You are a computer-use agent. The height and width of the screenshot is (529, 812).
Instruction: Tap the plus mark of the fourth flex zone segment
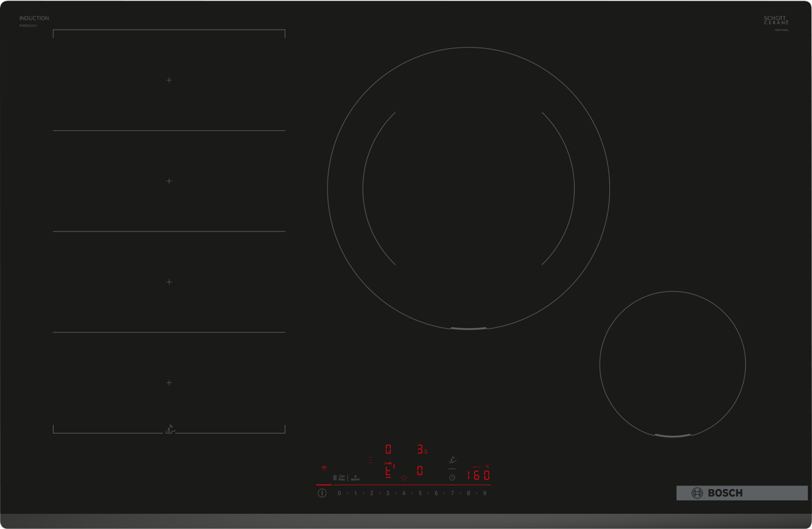[x=169, y=383]
